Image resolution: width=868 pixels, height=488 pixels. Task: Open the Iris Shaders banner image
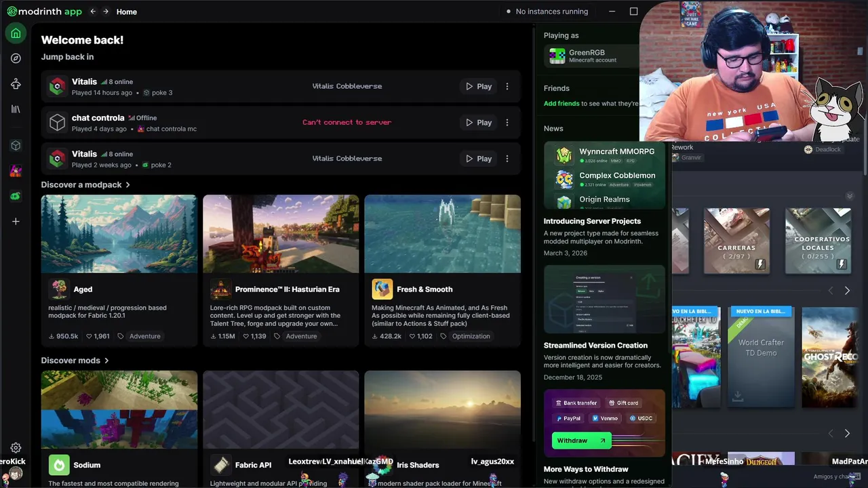[x=442, y=409]
